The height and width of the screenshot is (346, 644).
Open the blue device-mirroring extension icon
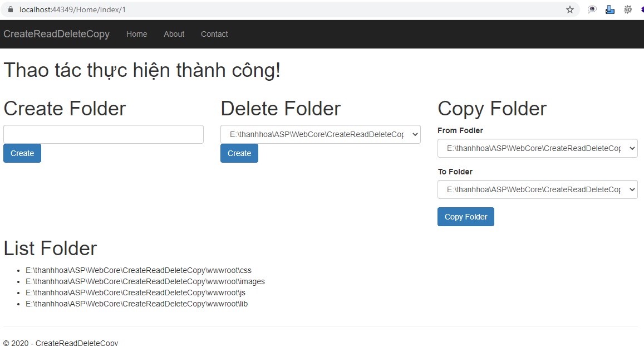coord(609,9)
